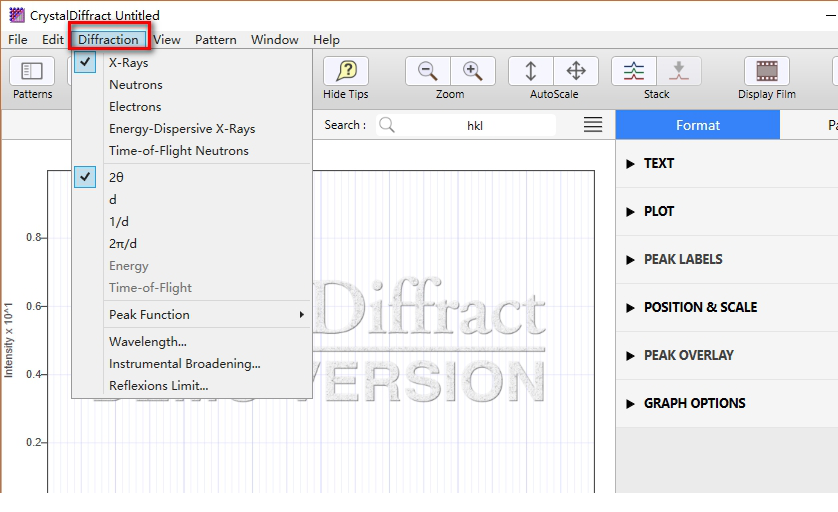This screenshot has height=512, width=838.
Task: Open the Window menu
Action: [x=275, y=40]
